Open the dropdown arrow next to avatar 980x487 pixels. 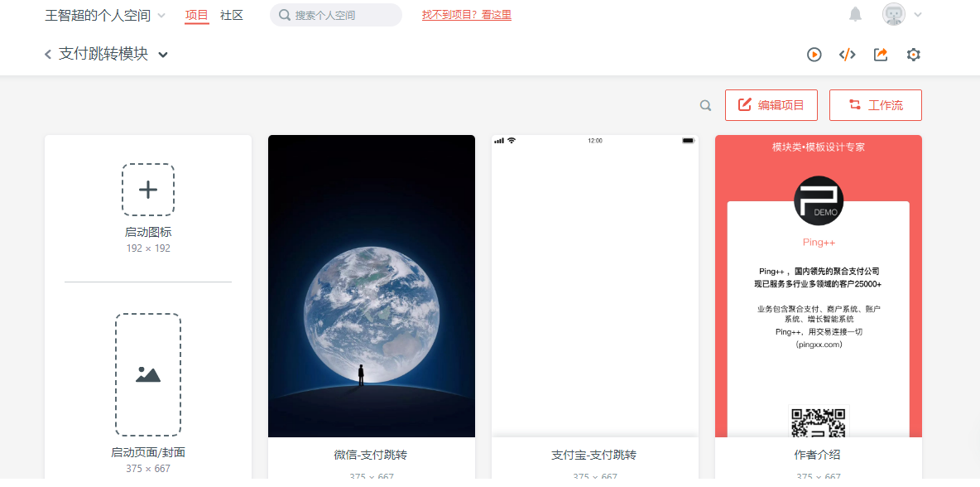coord(917,15)
